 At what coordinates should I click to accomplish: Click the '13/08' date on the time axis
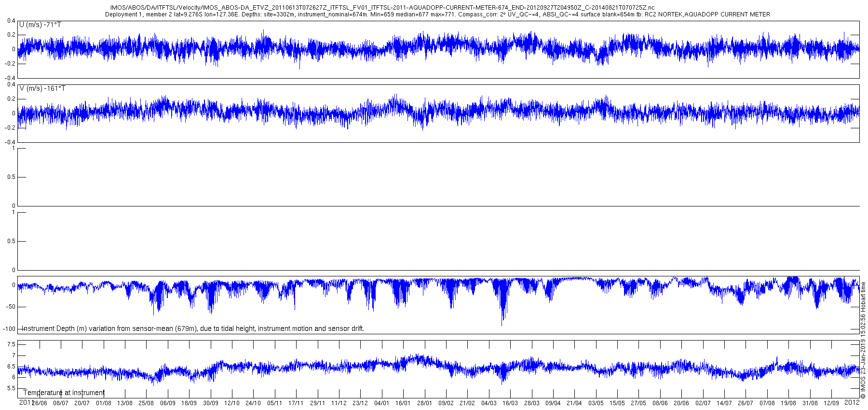[125, 403]
